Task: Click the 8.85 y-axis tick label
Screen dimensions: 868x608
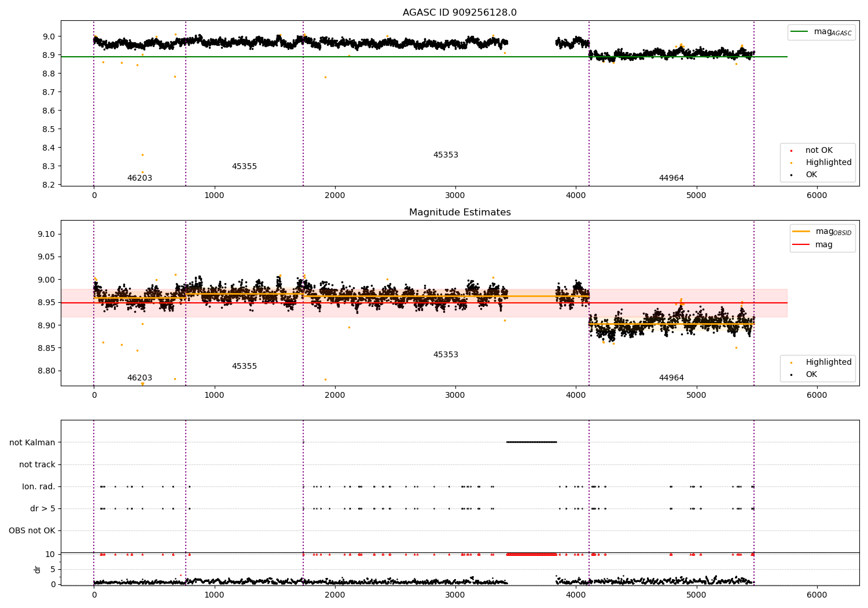Action: pyautogui.click(x=45, y=349)
